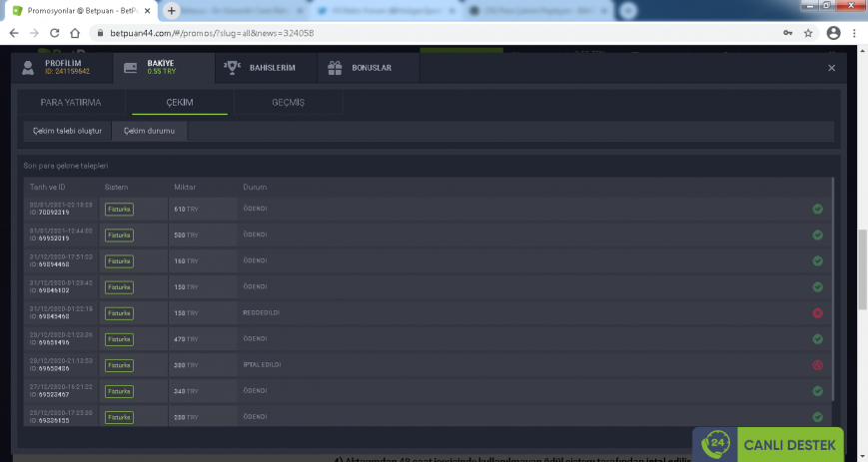Image resolution: width=868 pixels, height=462 pixels.
Task: Open the GEÇMİŞ tab
Action: [x=288, y=103]
